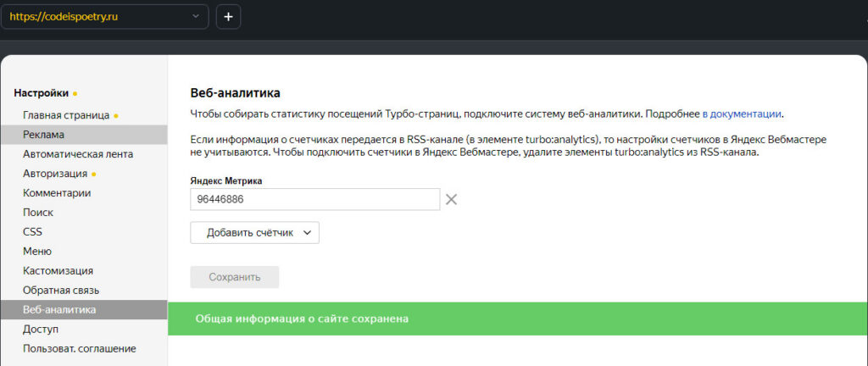
Task: Go to Меню settings
Action: click(37, 252)
